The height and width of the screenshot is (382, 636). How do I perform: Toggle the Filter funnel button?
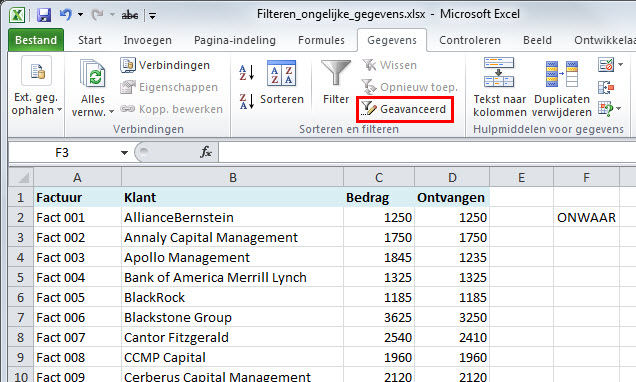[336, 83]
